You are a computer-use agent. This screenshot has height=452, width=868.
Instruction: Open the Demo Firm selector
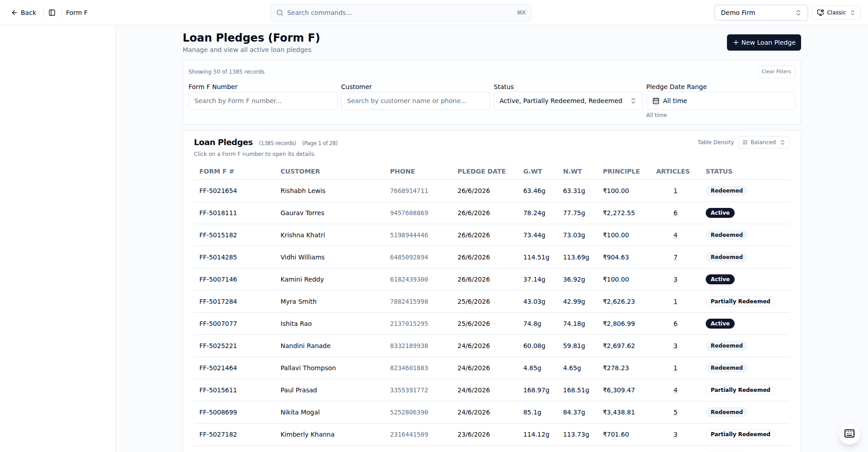pos(761,13)
